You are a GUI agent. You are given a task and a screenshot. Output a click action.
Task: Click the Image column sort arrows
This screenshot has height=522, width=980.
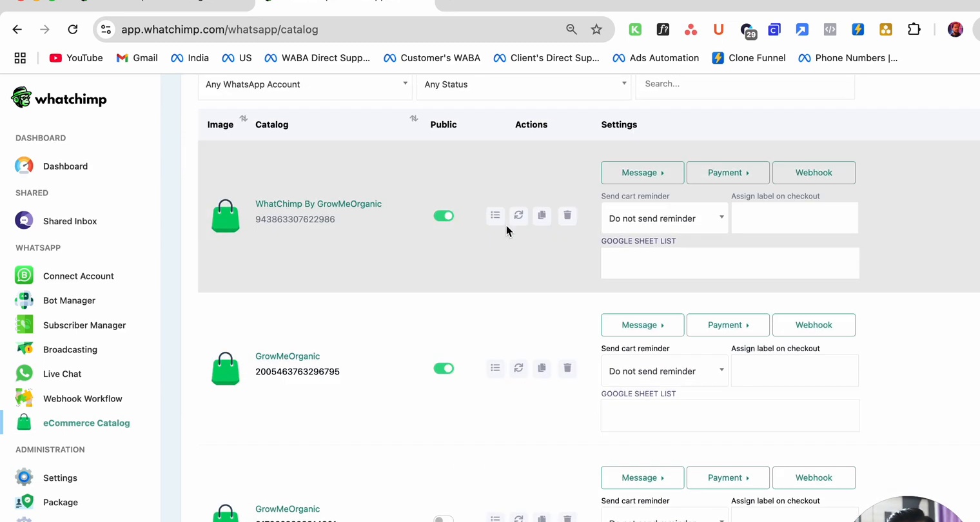click(x=243, y=119)
